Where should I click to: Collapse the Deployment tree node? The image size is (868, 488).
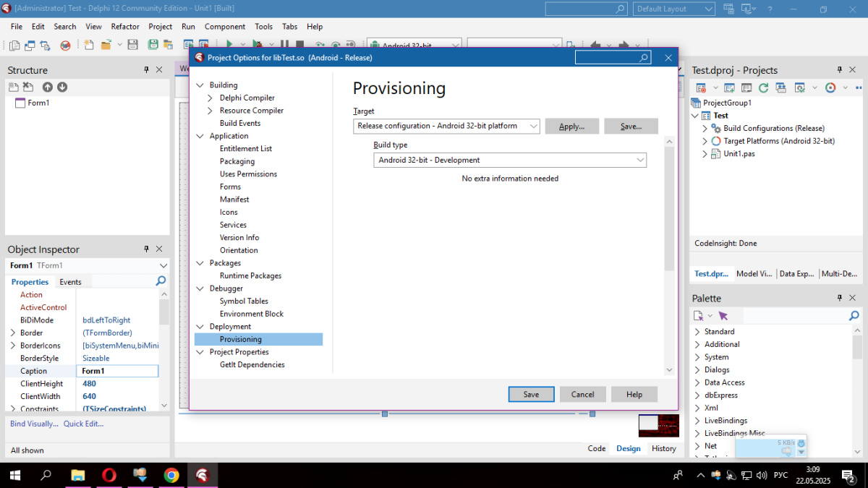tap(200, 327)
